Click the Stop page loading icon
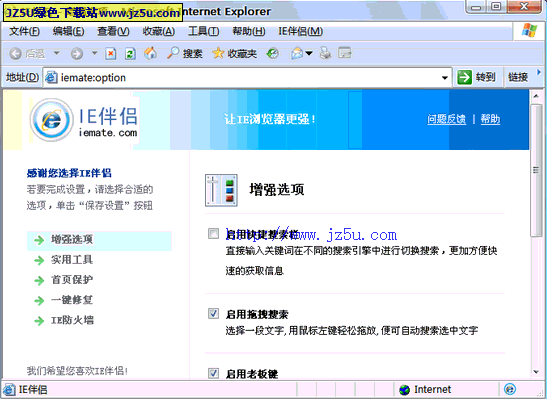This screenshot has width=547, height=399. [x=111, y=53]
